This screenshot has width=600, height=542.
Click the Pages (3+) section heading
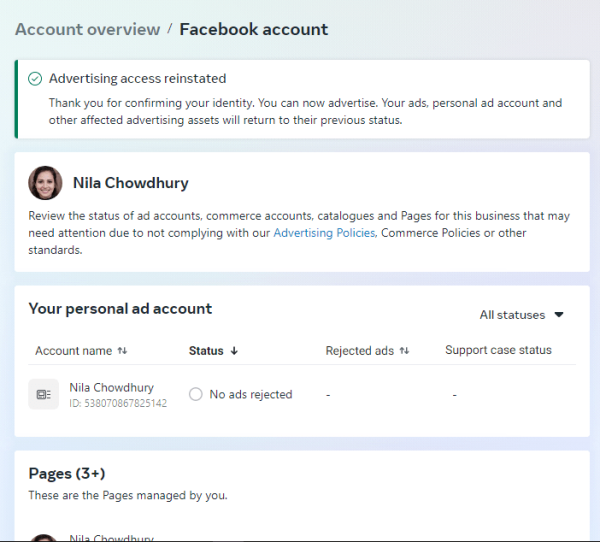(67, 474)
